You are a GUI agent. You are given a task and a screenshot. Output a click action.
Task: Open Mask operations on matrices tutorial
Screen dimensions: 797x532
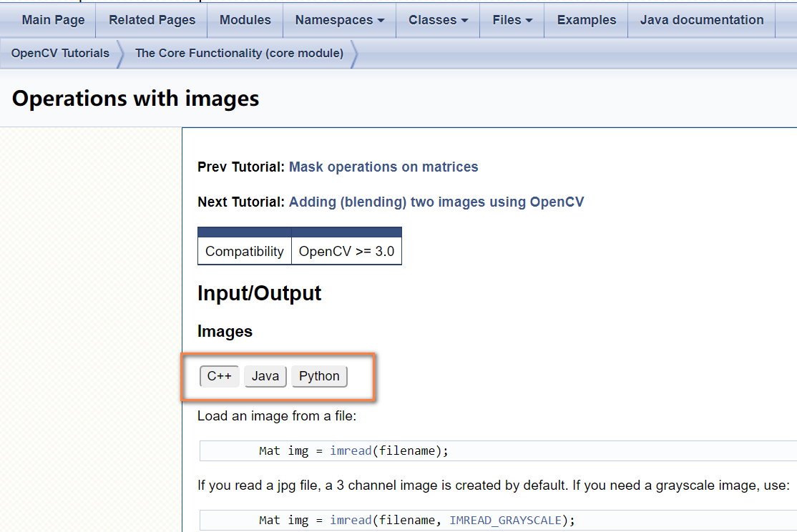tap(383, 167)
